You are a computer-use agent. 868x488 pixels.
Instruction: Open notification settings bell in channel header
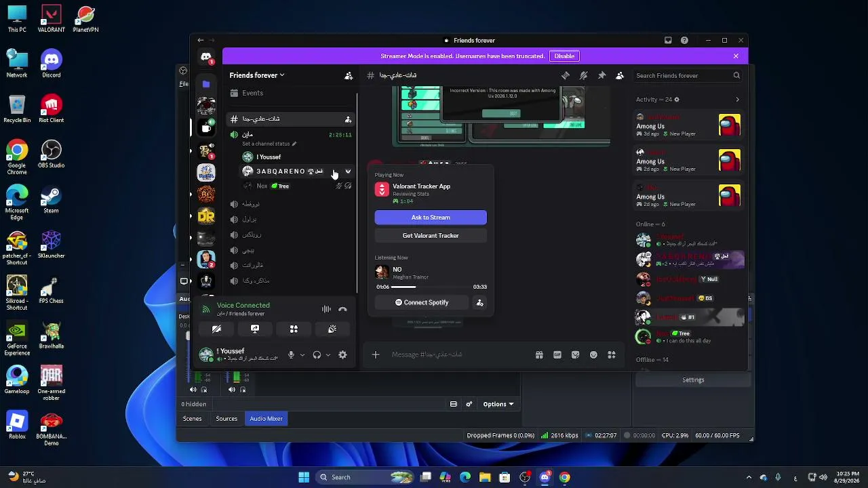click(583, 75)
